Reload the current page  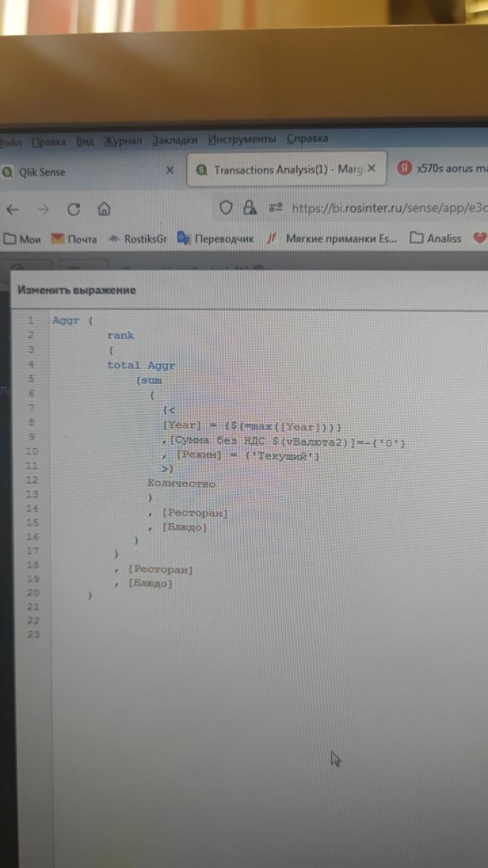tap(73, 210)
